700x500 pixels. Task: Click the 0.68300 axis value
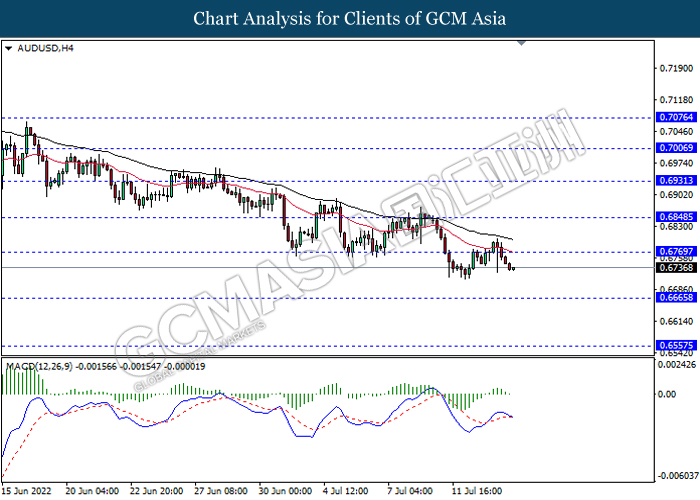coord(676,227)
